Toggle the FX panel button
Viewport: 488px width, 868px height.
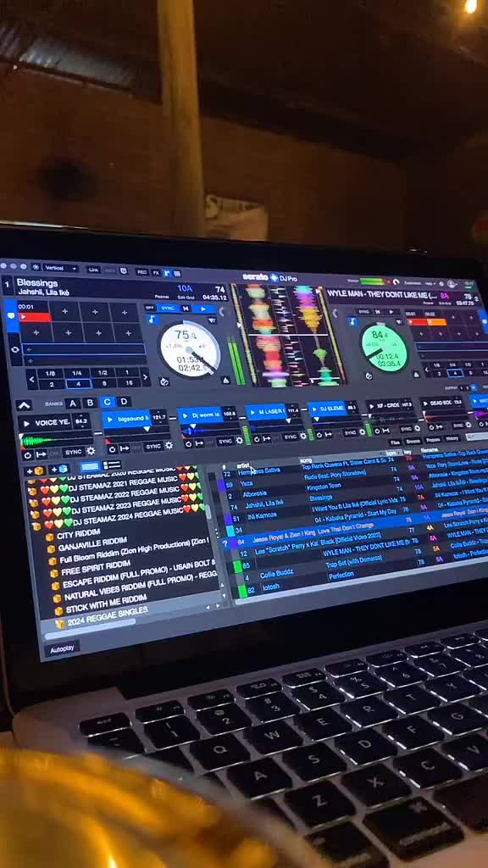[x=156, y=272]
